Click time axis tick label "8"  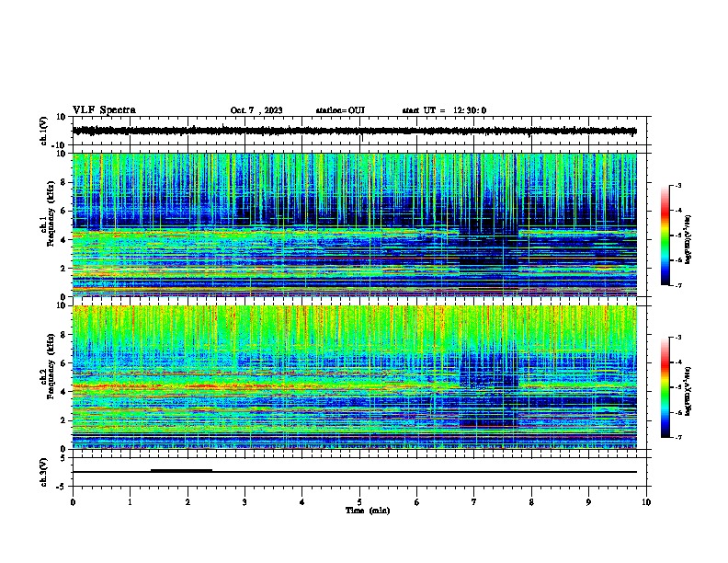[531, 501]
